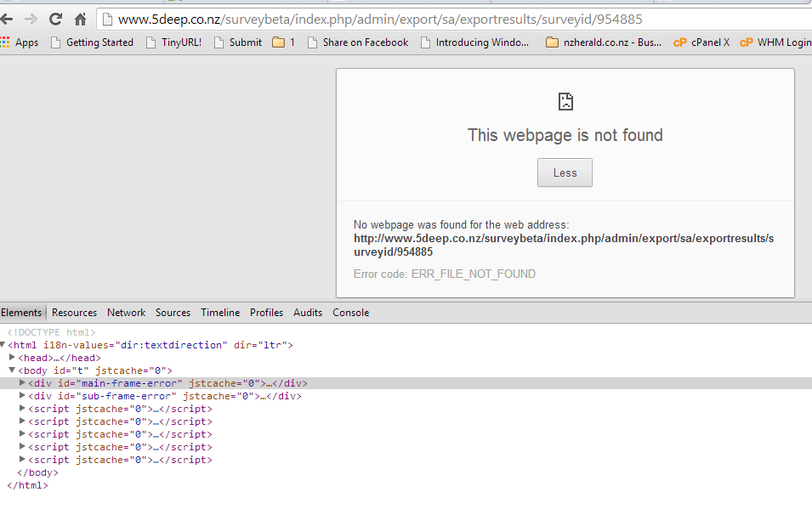Go forward with the forward arrow
812x520 pixels.
[31, 19]
